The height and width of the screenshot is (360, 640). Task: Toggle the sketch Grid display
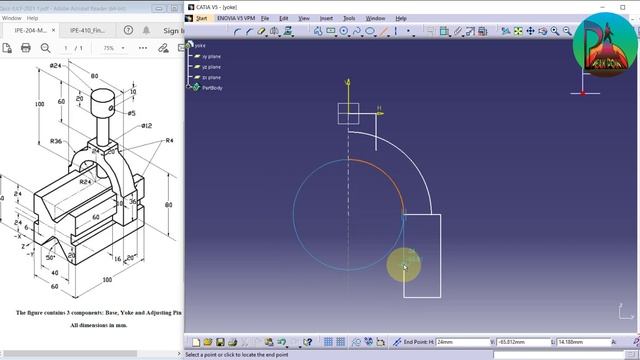(328, 342)
